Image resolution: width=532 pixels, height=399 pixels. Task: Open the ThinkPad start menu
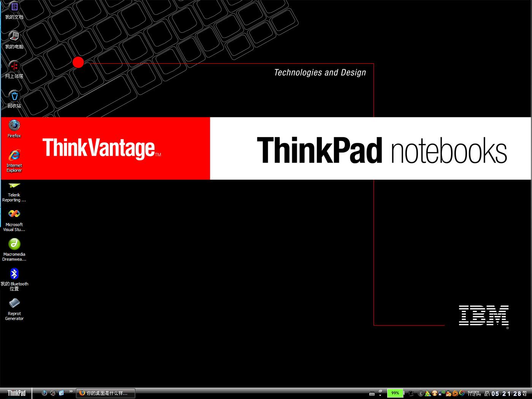pyautogui.click(x=16, y=393)
